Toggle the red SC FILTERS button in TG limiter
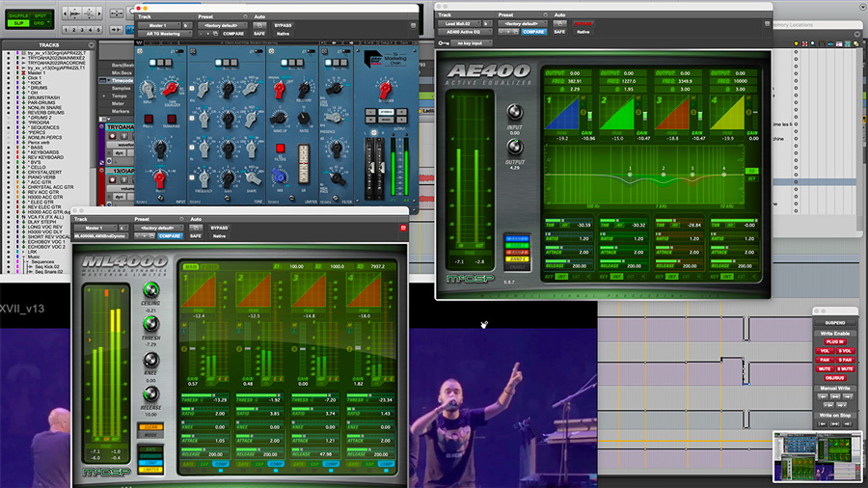The width and height of the screenshot is (868, 488). pyautogui.click(x=280, y=149)
